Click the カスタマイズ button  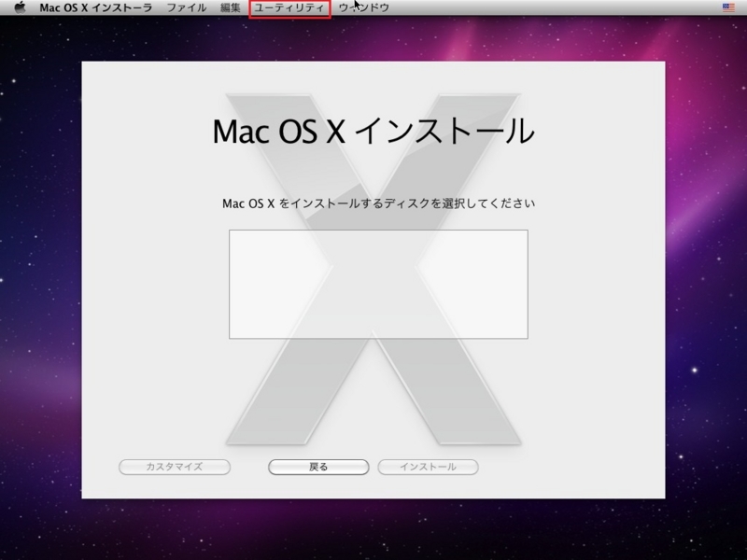click(x=175, y=467)
